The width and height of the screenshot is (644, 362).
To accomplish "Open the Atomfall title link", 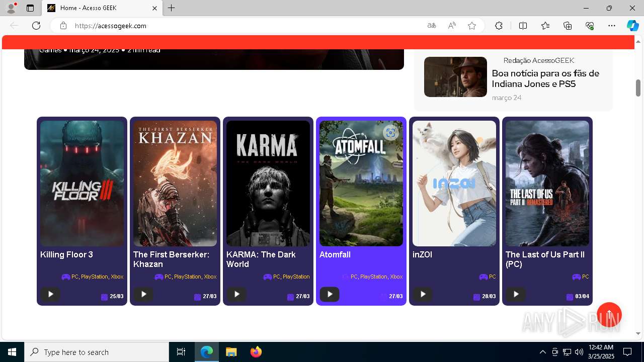I will 335,254.
